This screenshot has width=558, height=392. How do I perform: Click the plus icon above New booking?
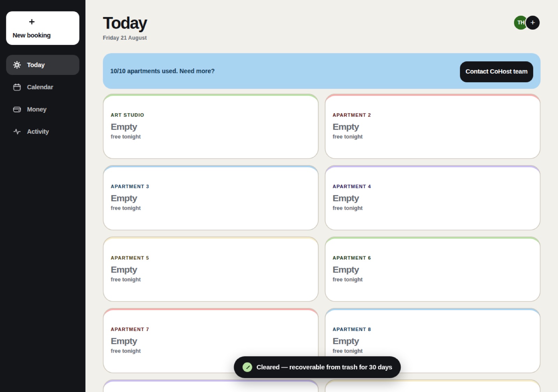[32, 22]
